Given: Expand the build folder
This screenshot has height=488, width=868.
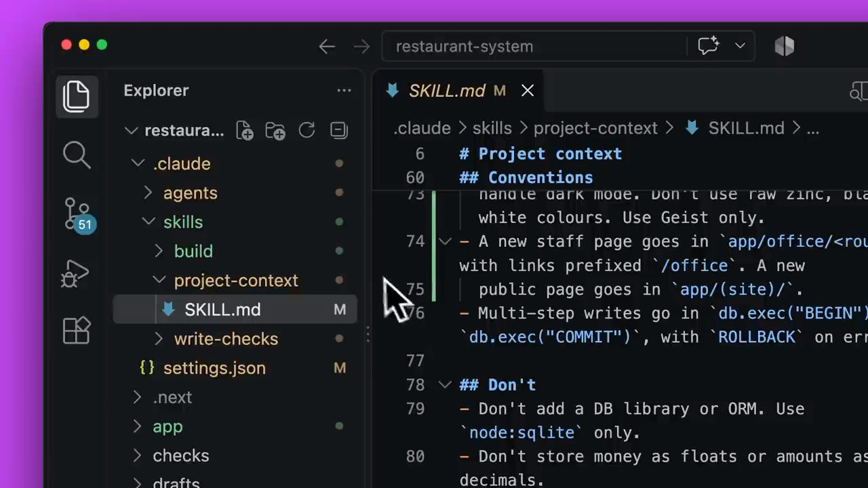Looking at the screenshot, I should pos(159,251).
